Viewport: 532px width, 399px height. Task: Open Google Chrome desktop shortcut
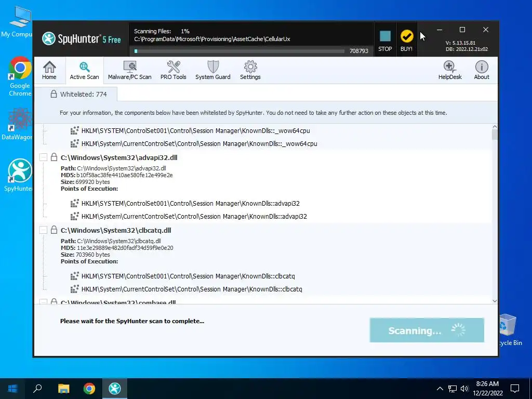point(20,76)
